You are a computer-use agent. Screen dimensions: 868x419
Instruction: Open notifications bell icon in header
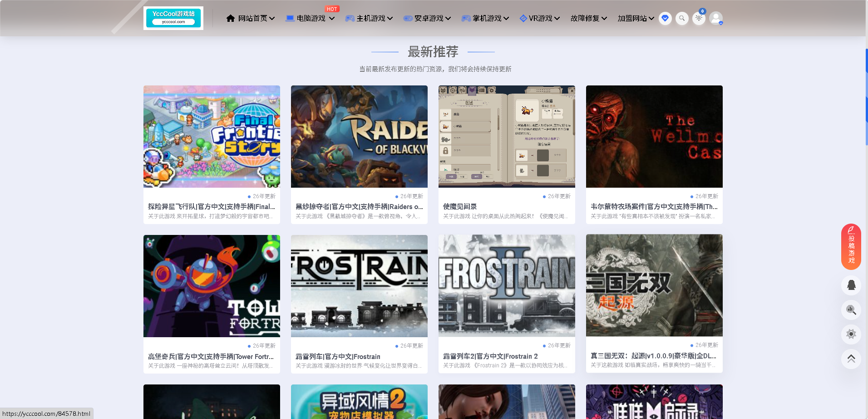coord(699,18)
